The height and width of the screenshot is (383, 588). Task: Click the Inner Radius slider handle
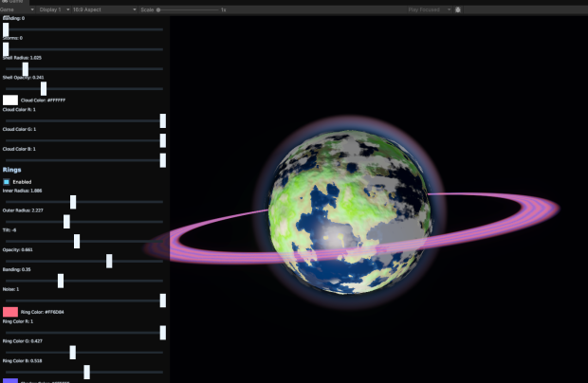[x=73, y=202]
